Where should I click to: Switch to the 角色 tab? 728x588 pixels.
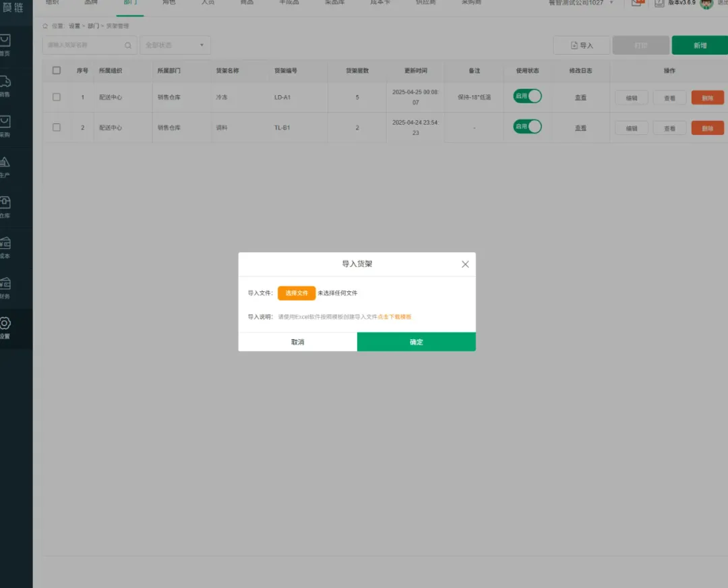tap(169, 3)
